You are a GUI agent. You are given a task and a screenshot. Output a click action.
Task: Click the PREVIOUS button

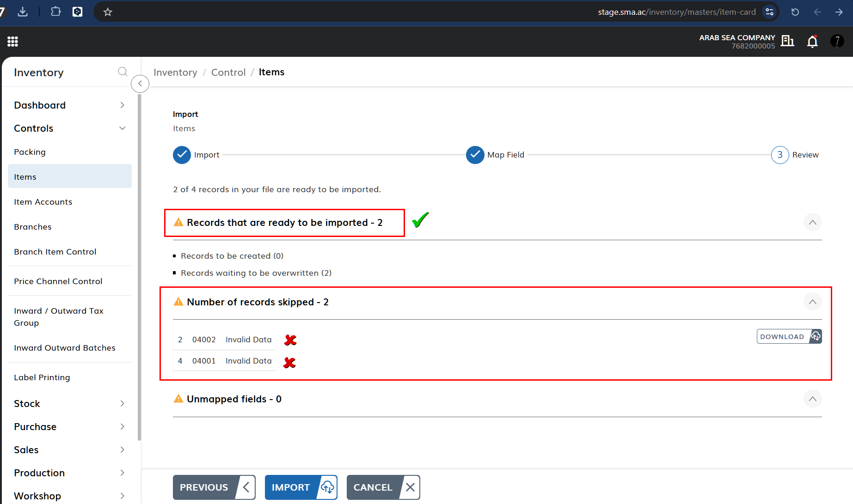(214, 487)
